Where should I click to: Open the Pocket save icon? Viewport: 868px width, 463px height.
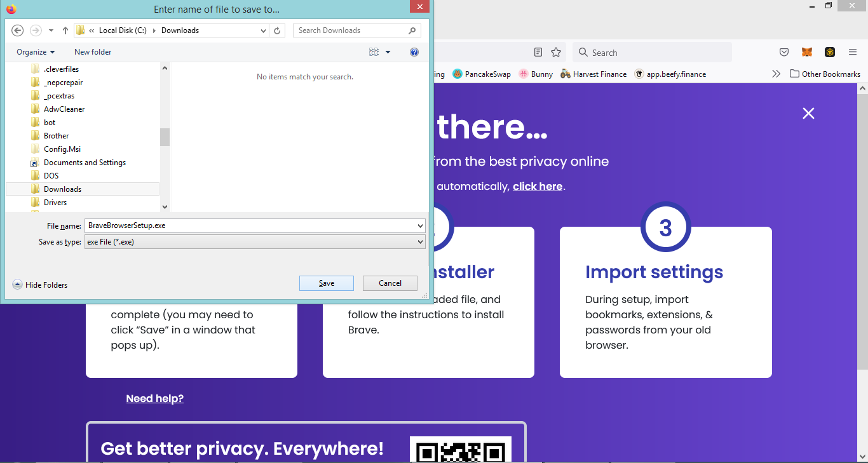(x=784, y=52)
